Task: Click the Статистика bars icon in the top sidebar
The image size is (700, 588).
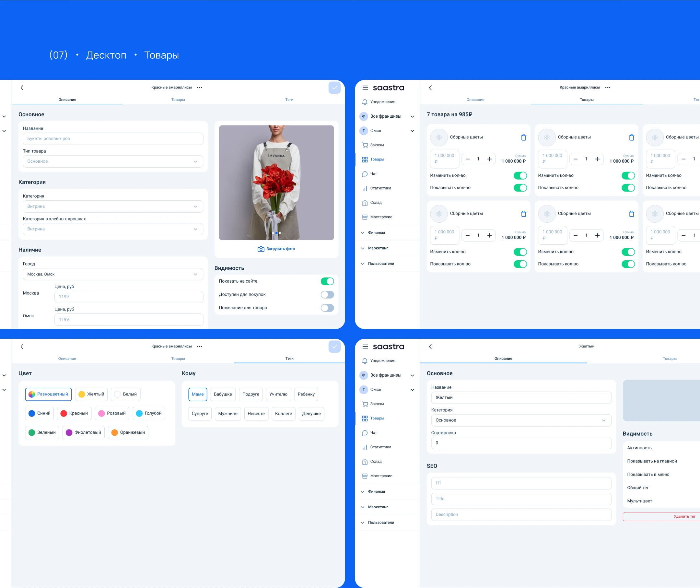Action: coord(365,188)
